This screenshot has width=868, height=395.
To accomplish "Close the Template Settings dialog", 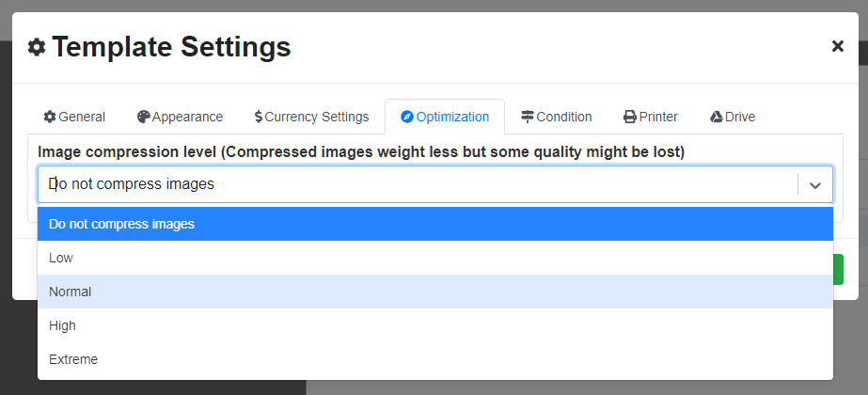I will (x=838, y=46).
